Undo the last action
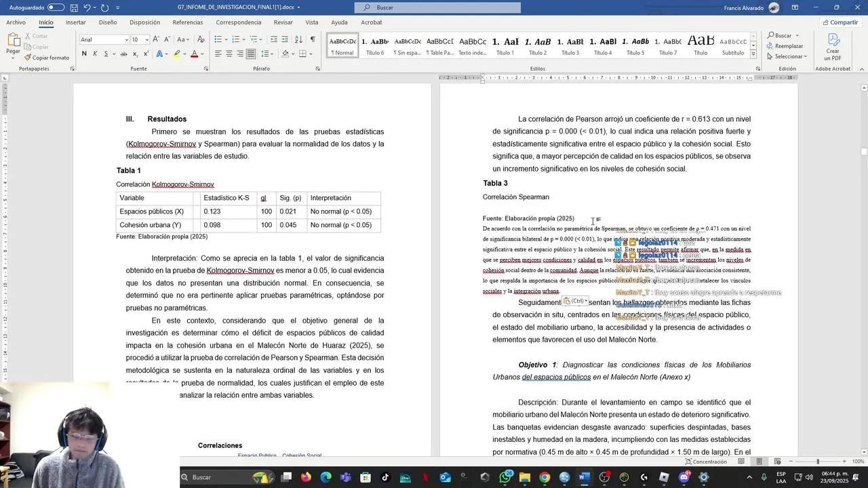The image size is (868, 488). pos(87,7)
